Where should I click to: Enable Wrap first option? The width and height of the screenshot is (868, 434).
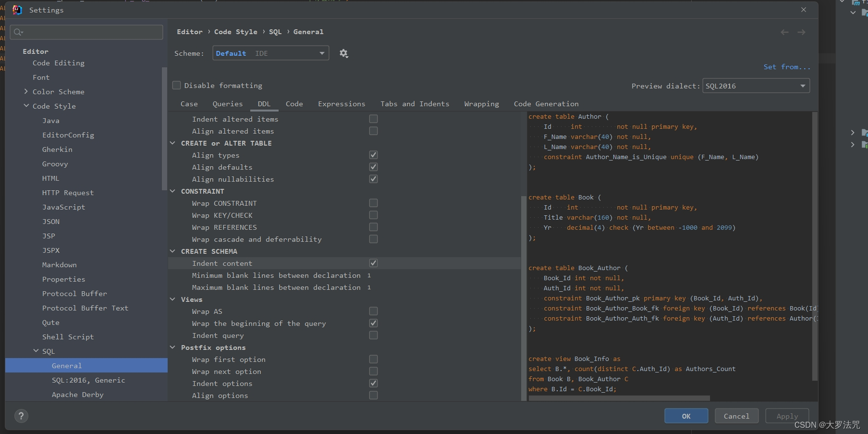[373, 359]
